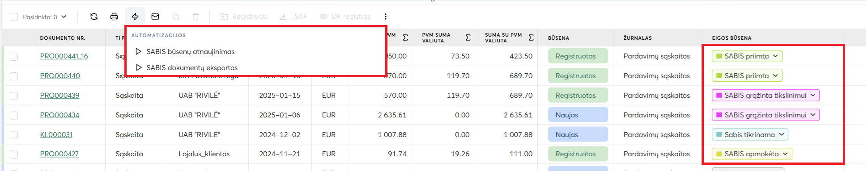Viewport: 868px width, 171px height.
Task: Toggle the select-all checkbox beside Pasirinkta
Action: tap(14, 17)
